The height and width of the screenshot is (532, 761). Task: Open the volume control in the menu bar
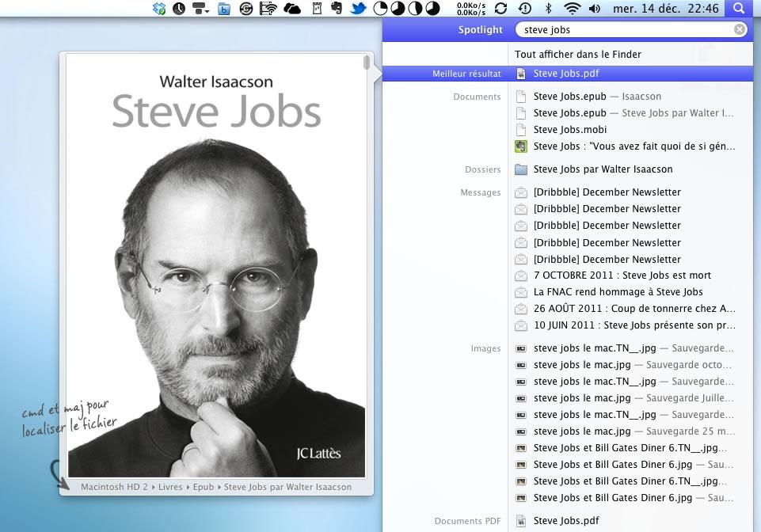coord(593,9)
